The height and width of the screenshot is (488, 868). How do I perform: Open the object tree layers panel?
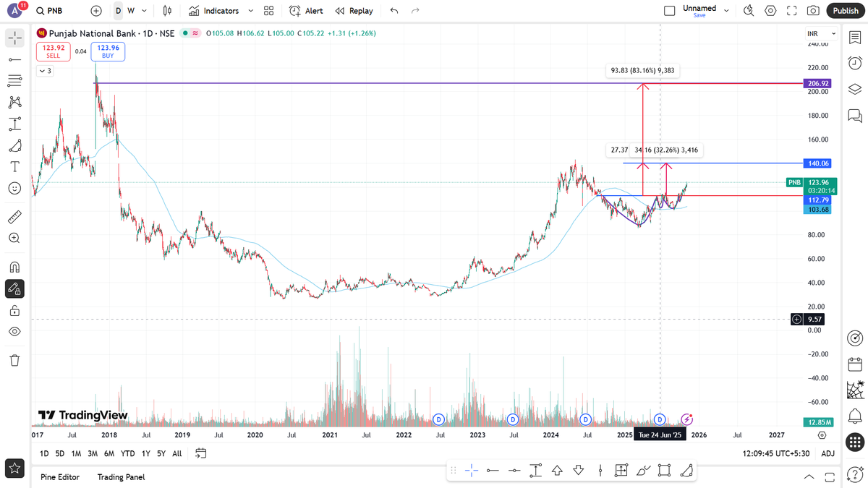pyautogui.click(x=855, y=89)
